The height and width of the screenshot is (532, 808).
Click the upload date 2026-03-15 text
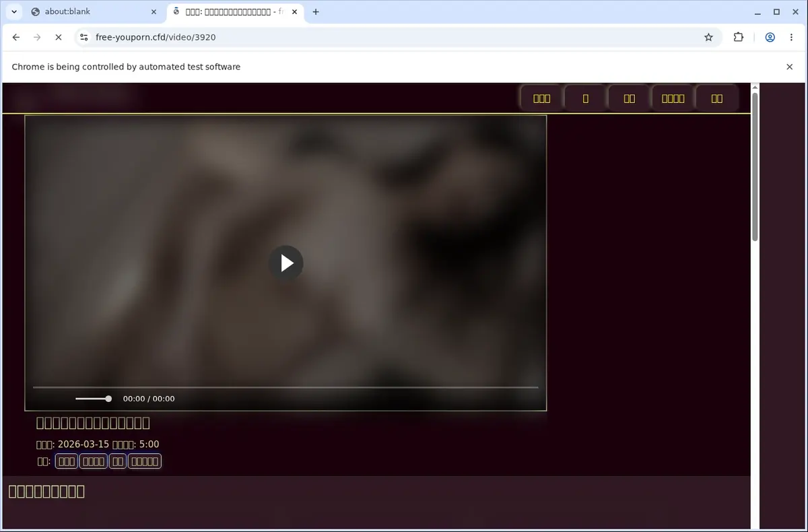(x=83, y=444)
